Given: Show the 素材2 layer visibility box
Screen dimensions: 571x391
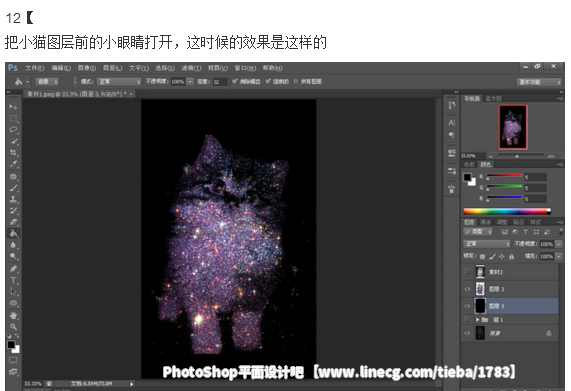Looking at the screenshot, I should (x=467, y=272).
